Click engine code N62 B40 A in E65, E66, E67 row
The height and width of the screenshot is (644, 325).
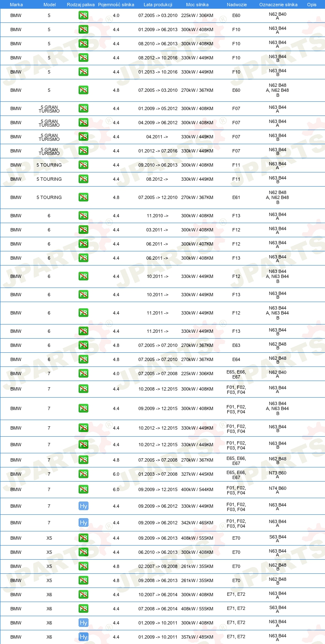tap(278, 374)
